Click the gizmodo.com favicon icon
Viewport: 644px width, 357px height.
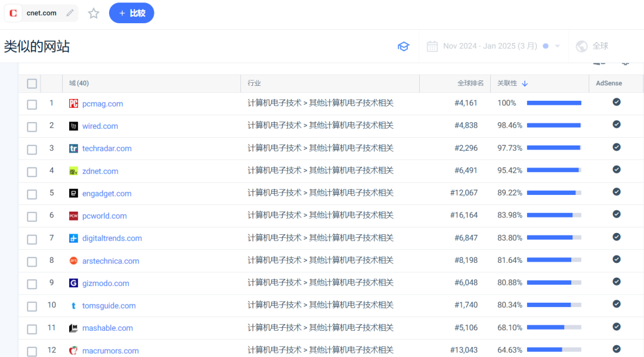(x=73, y=283)
